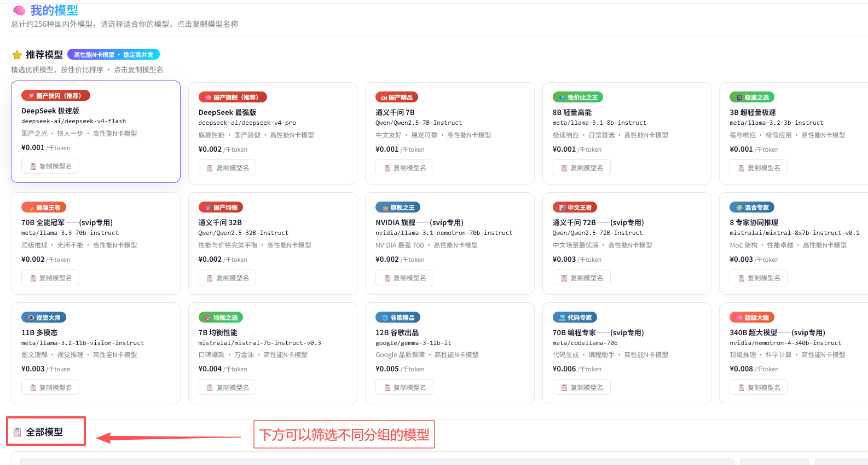Copy model name for DeepSeek 极速版

pos(50,166)
